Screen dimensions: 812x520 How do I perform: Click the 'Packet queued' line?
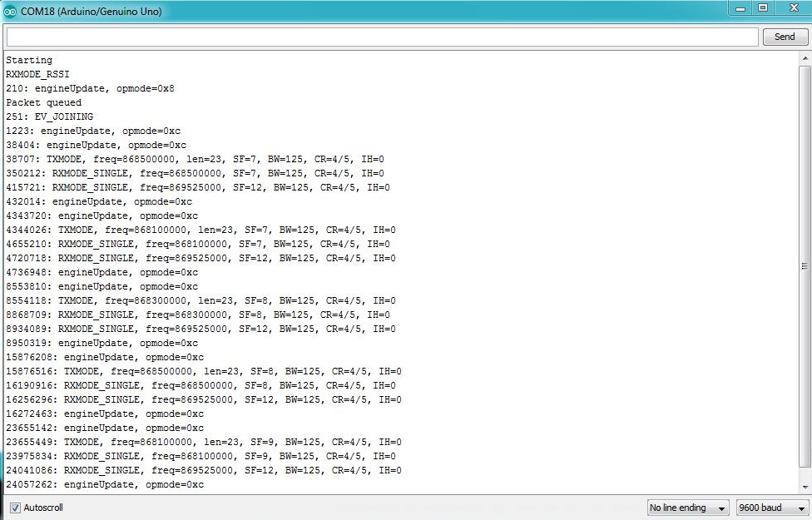coord(43,102)
